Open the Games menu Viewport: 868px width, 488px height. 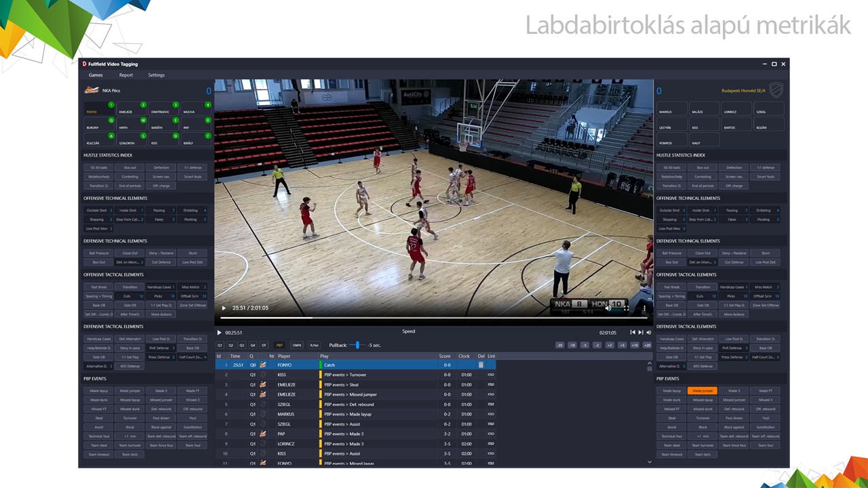(x=96, y=75)
